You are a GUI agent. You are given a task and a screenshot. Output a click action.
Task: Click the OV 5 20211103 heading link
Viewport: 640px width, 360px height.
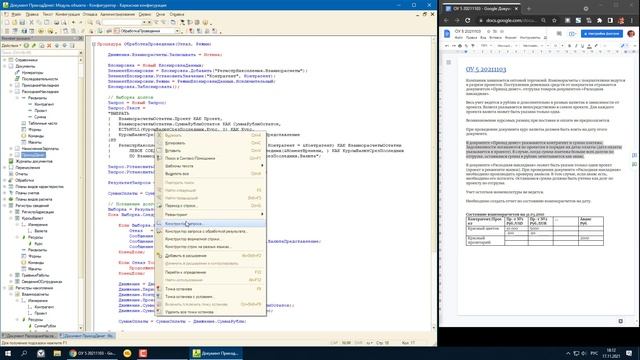pos(486,69)
